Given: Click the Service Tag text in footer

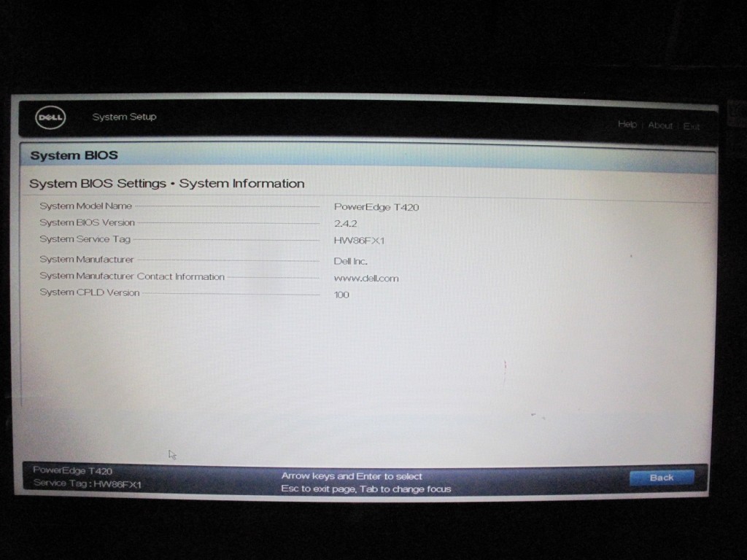Looking at the screenshot, I should click(87, 484).
